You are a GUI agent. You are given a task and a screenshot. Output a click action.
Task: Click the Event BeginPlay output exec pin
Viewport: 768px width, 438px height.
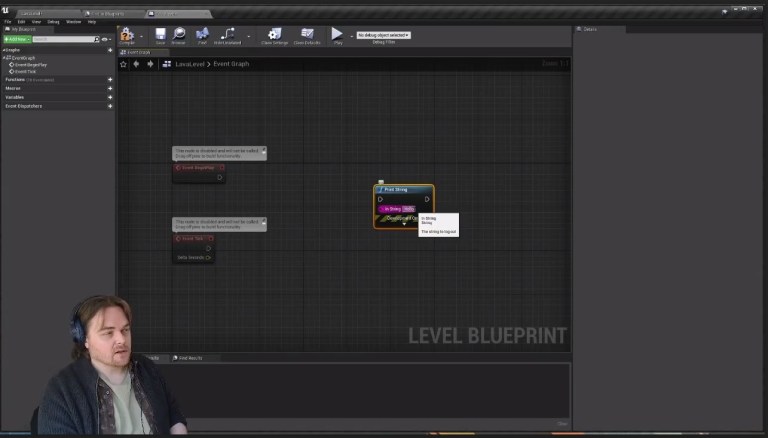[219, 177]
